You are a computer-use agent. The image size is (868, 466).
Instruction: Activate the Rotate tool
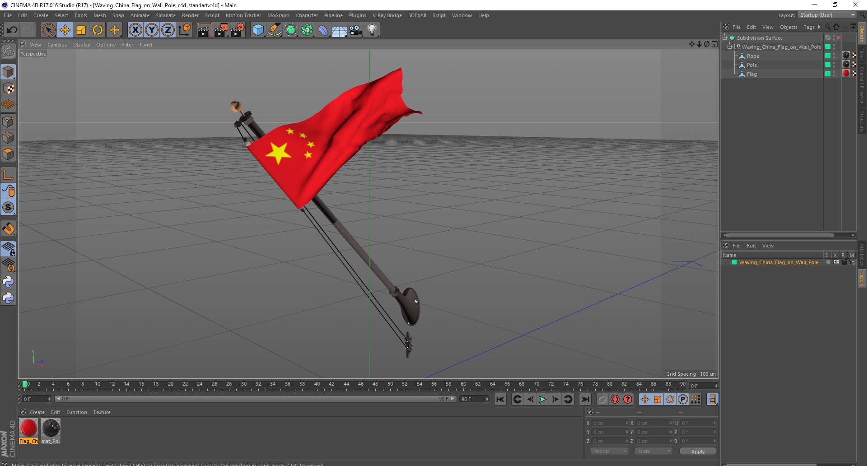pyautogui.click(x=98, y=30)
